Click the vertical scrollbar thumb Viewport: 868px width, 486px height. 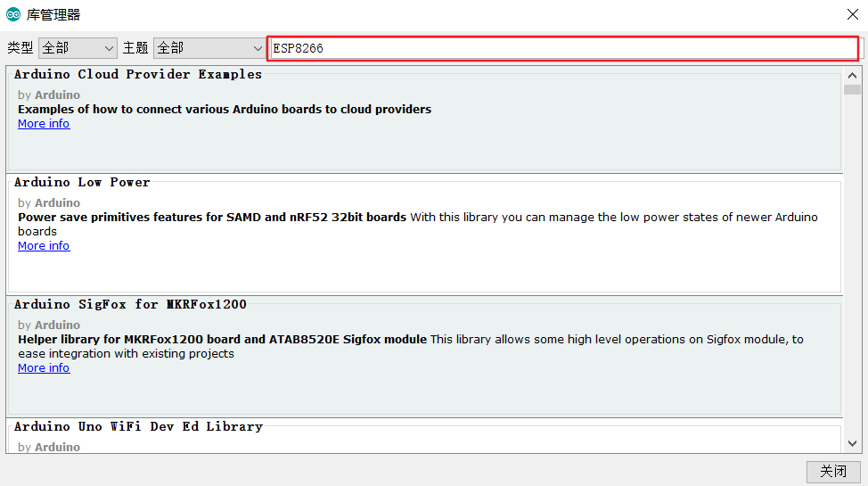[x=853, y=90]
